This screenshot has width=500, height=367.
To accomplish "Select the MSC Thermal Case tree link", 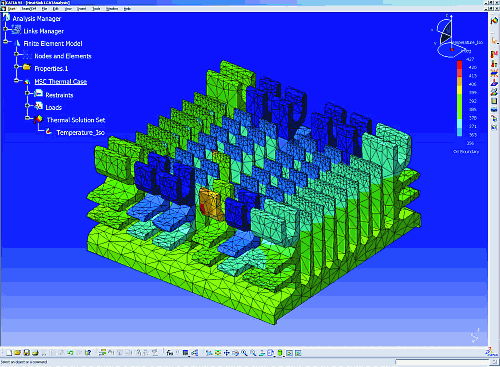I will 61,82.
